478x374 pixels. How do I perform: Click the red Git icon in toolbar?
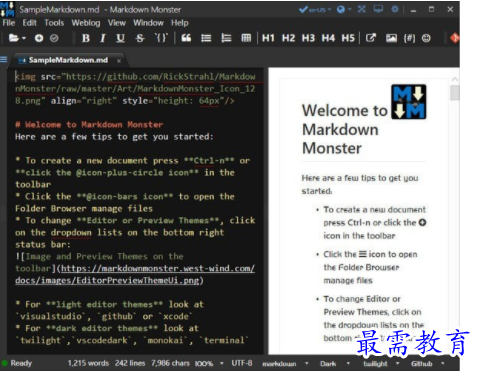coord(455,38)
